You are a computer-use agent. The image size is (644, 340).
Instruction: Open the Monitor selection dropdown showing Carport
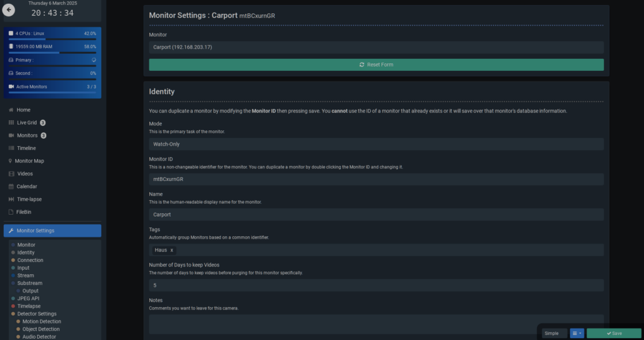[376, 47]
